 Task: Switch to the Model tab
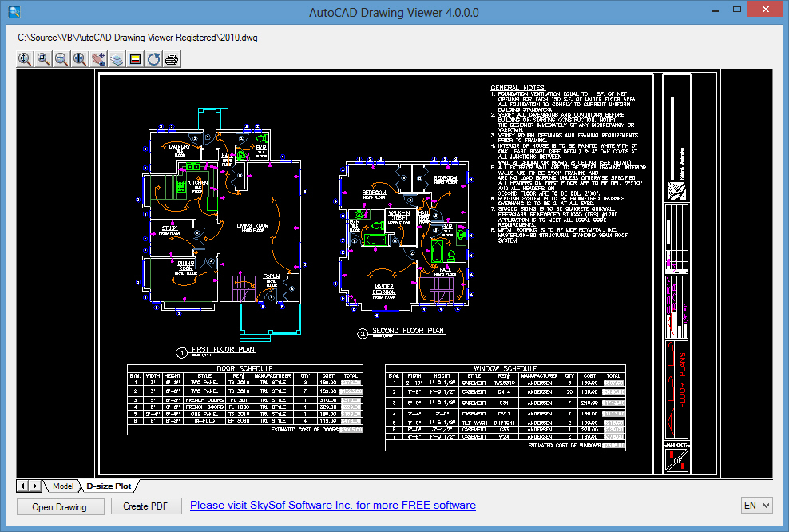pos(63,486)
